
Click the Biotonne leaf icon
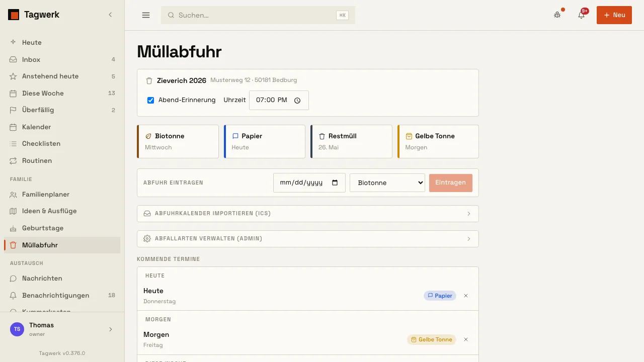[x=148, y=136]
